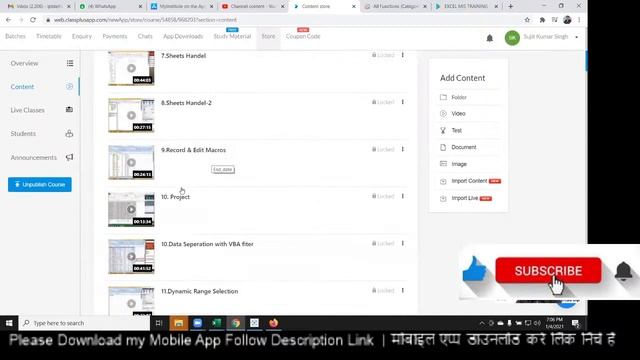Viewport: 640px width, 360px height.
Task: Play the 9.Record & Edit Macros thumbnail
Action: 131,162
